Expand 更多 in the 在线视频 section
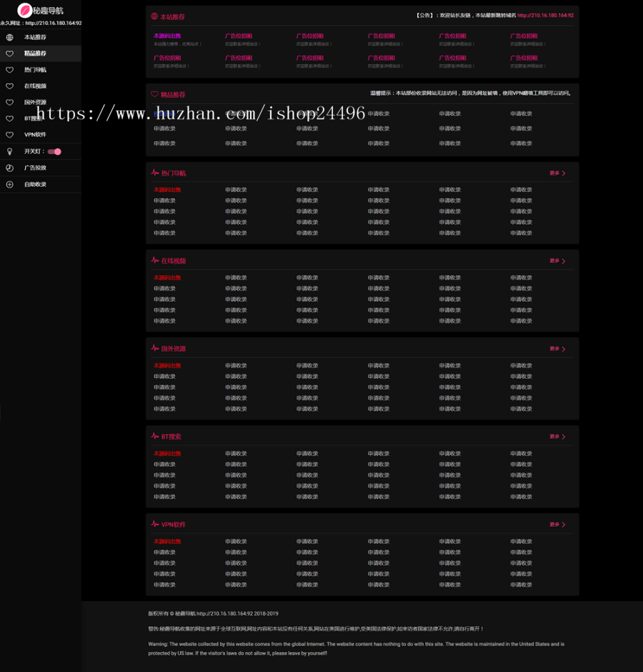The height and width of the screenshot is (672, 643). [x=557, y=261]
